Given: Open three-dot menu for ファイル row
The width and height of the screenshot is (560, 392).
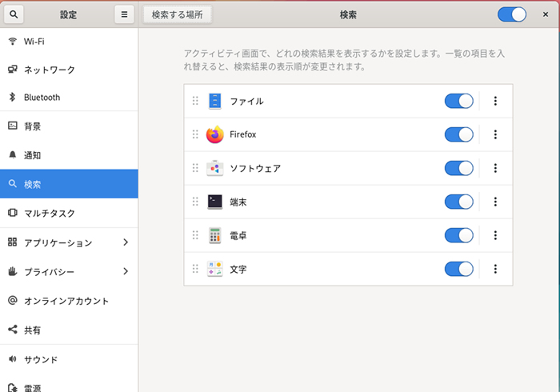Looking at the screenshot, I should click(495, 101).
